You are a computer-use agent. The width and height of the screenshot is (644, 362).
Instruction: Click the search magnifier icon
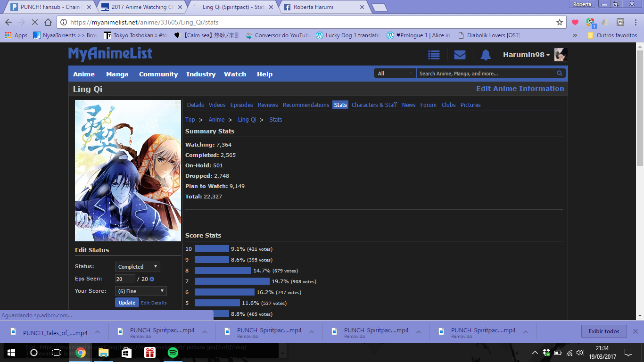click(x=560, y=74)
